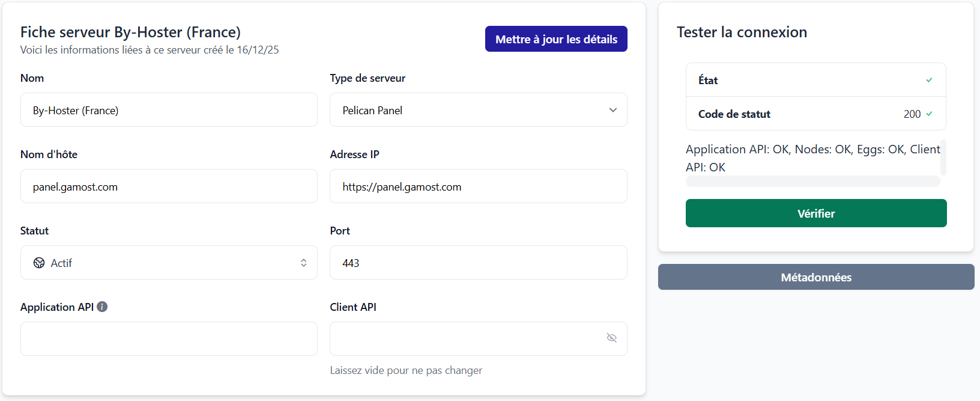Click the globe icon inside the Statut selector
The width and height of the screenshot is (980, 401).
coord(38,263)
